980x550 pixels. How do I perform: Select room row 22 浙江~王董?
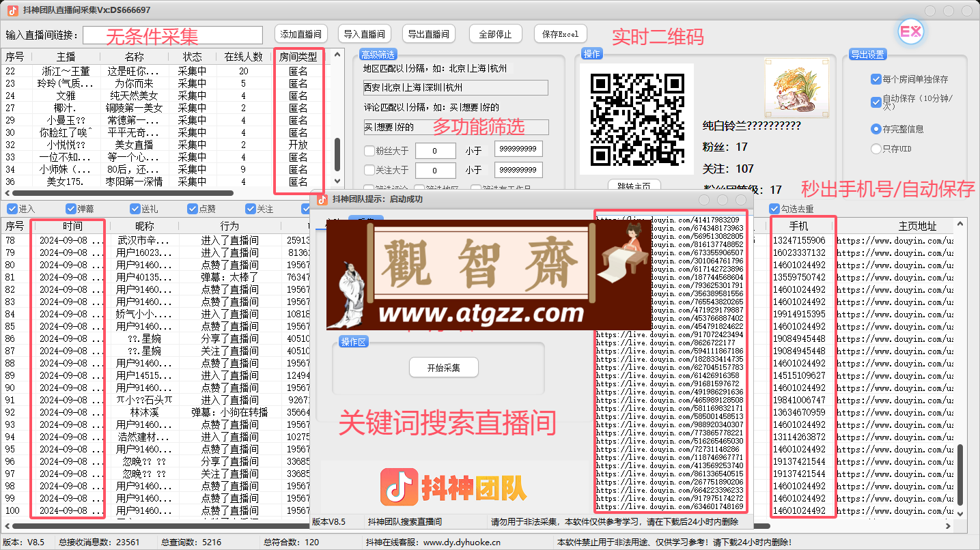tap(166, 71)
